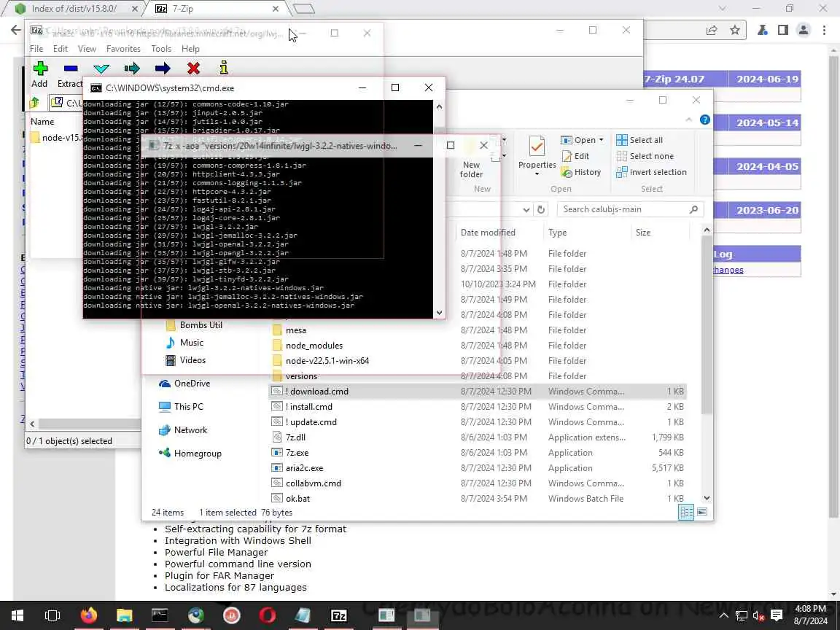Open the Edit menu in 7-Zip

click(x=61, y=49)
